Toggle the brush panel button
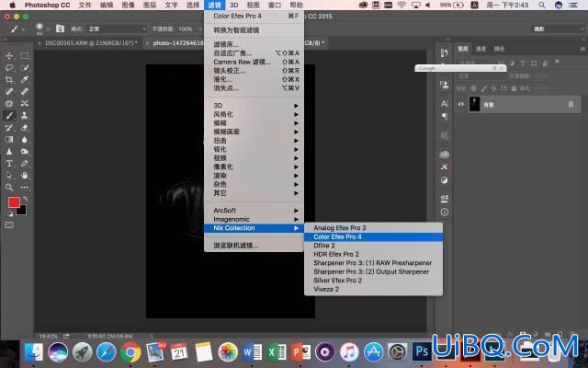This screenshot has width=588, height=368. (x=60, y=29)
